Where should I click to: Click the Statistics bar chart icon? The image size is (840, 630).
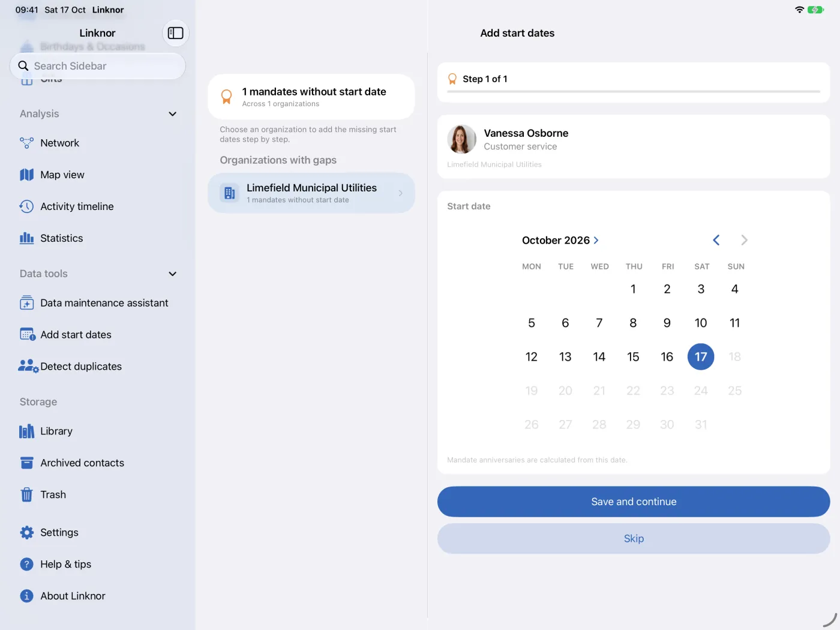point(26,238)
